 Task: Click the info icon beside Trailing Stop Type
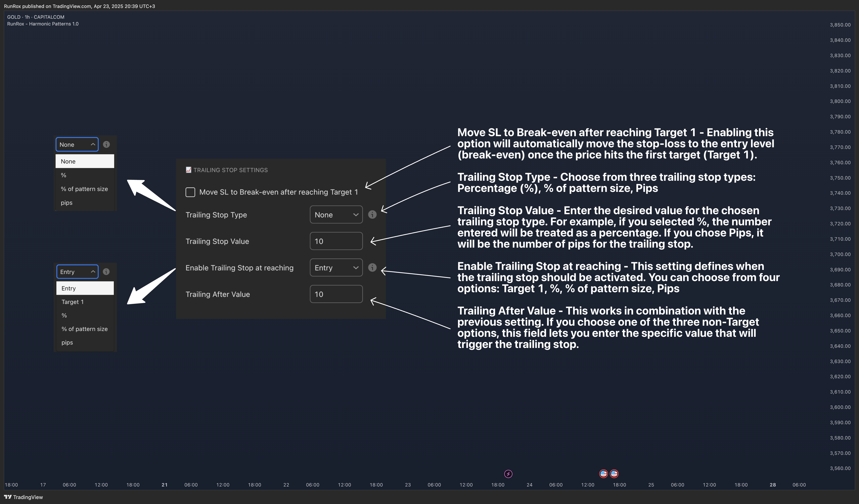click(x=372, y=215)
